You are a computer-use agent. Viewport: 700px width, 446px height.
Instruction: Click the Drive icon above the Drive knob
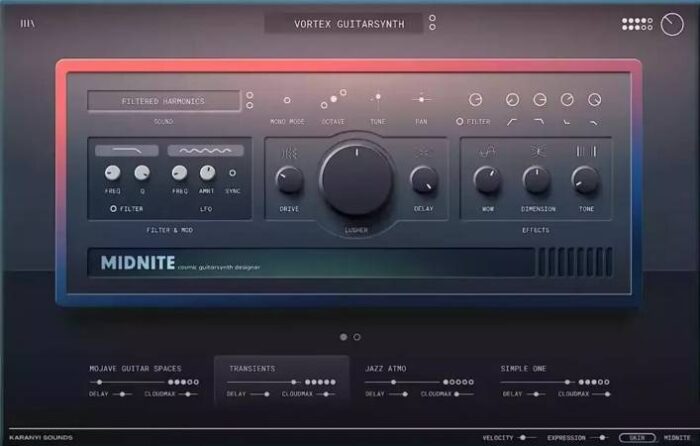(x=289, y=152)
